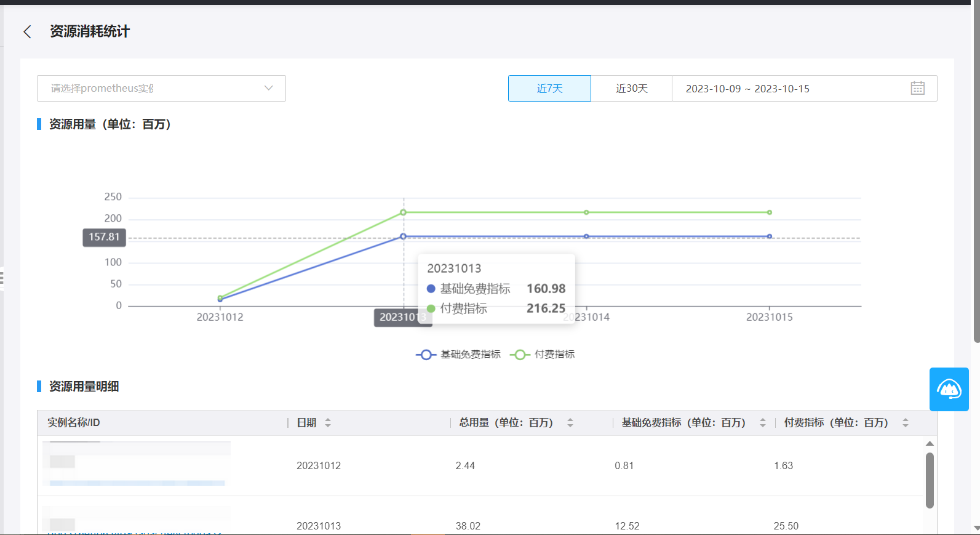Screen dimensions: 980x535
Task: Expand the prometheus instance dropdown
Action: point(161,89)
